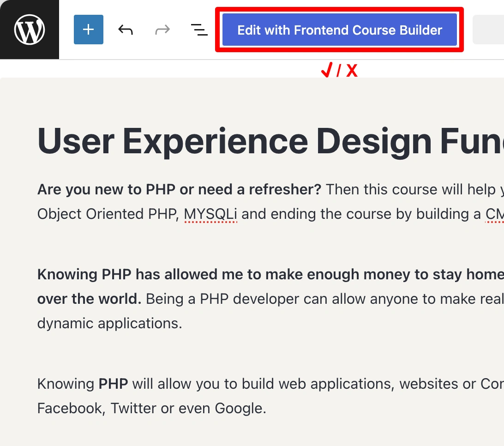The width and height of the screenshot is (504, 446).
Task: Open the block inserter with the plus icon
Action: pyautogui.click(x=88, y=29)
